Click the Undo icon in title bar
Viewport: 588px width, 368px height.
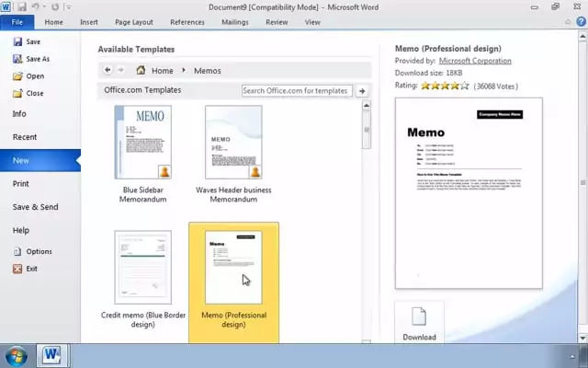36,6
